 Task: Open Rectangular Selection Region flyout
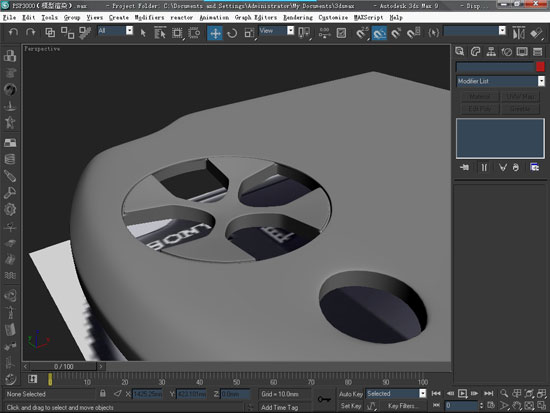pos(177,33)
